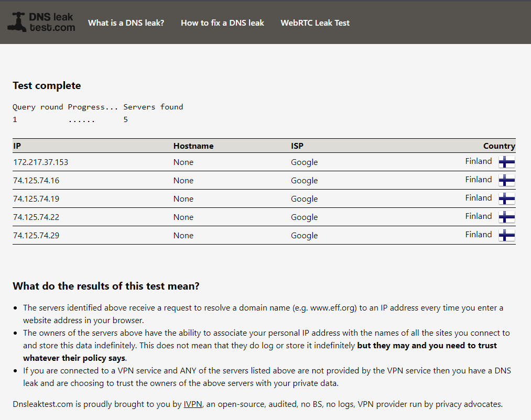531x420 pixels.
Task: Click Google ISP in 74.125.74.19 row
Action: click(304, 199)
